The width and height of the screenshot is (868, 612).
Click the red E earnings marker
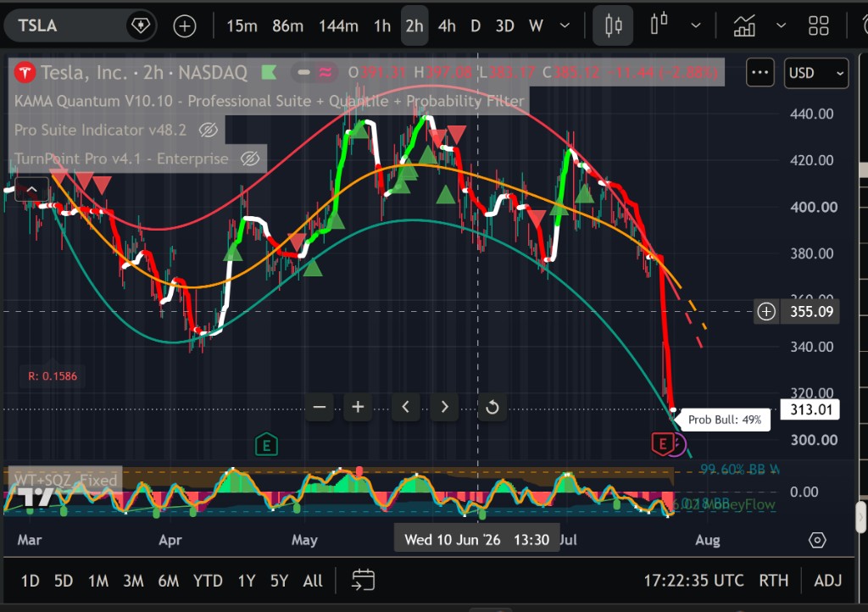coord(662,444)
